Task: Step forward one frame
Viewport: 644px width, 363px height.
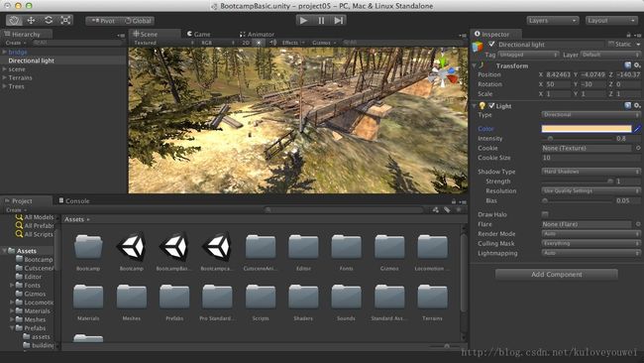Action: [x=339, y=20]
